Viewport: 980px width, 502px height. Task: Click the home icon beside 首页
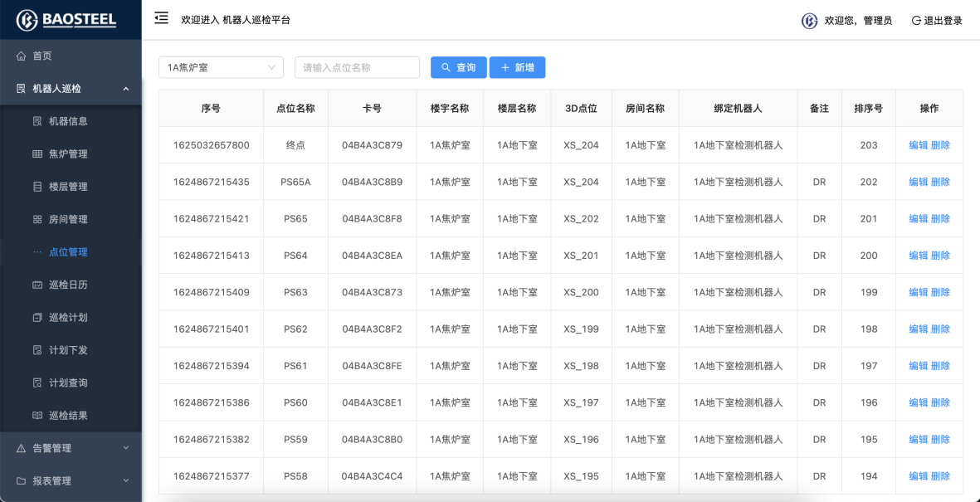(x=21, y=56)
